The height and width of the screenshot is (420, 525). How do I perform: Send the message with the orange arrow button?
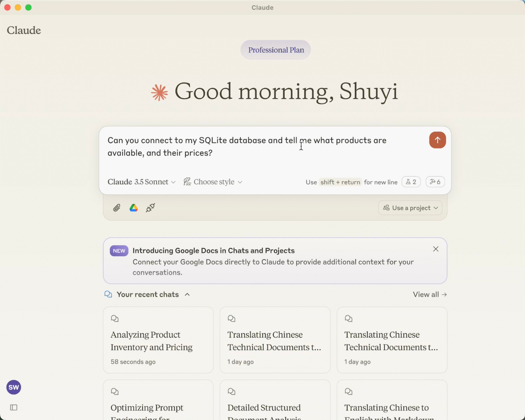(x=437, y=140)
